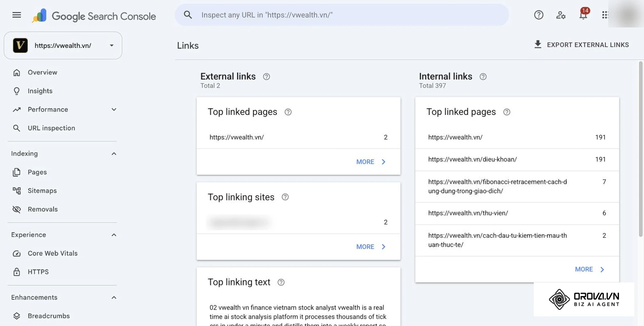Click help icon next to External links
The width and height of the screenshot is (644, 326).
pos(266,77)
